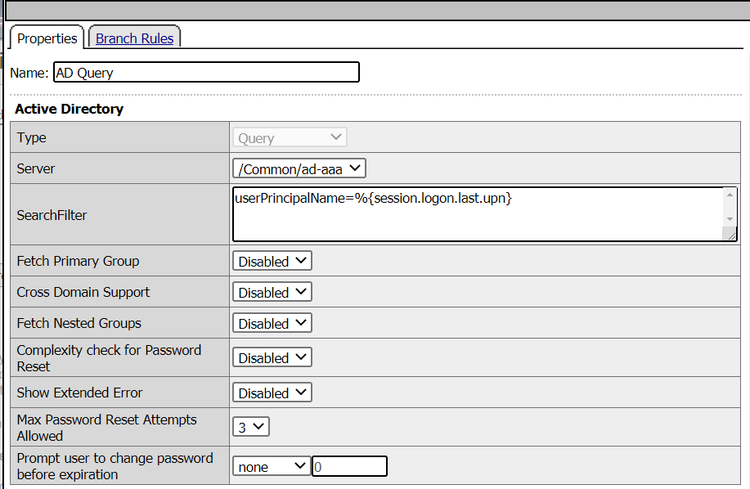Click the expiration value field showing 0
750x489 pixels.
tap(349, 466)
